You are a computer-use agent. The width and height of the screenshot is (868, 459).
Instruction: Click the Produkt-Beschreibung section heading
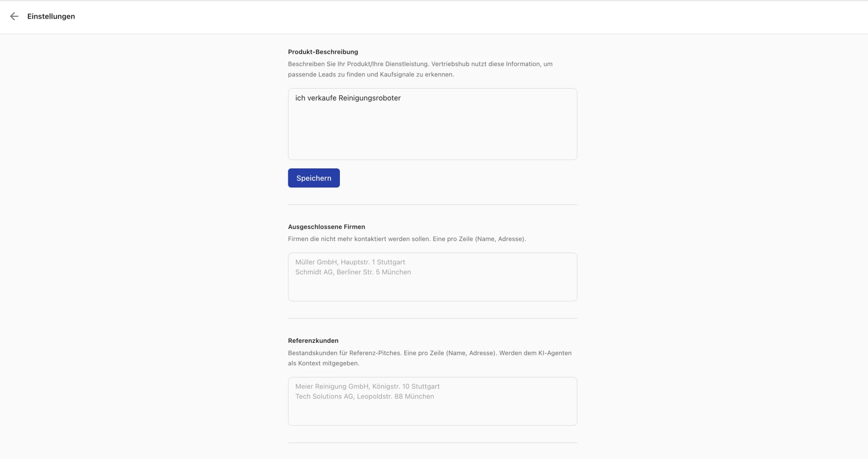coord(323,52)
